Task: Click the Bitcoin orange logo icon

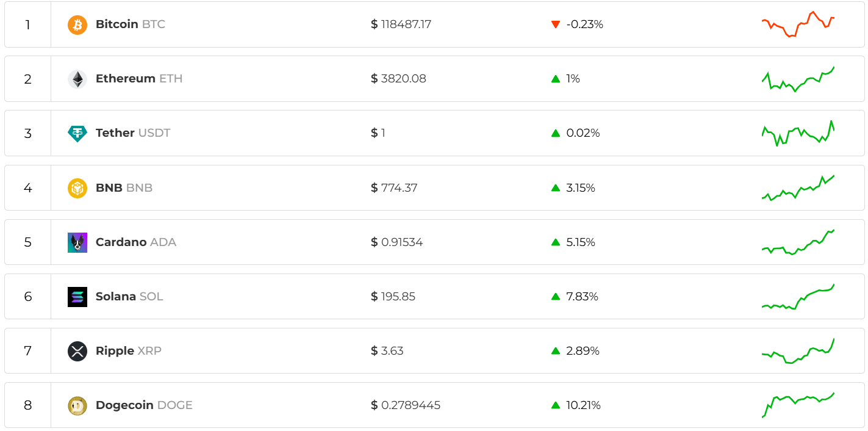Action: click(77, 25)
